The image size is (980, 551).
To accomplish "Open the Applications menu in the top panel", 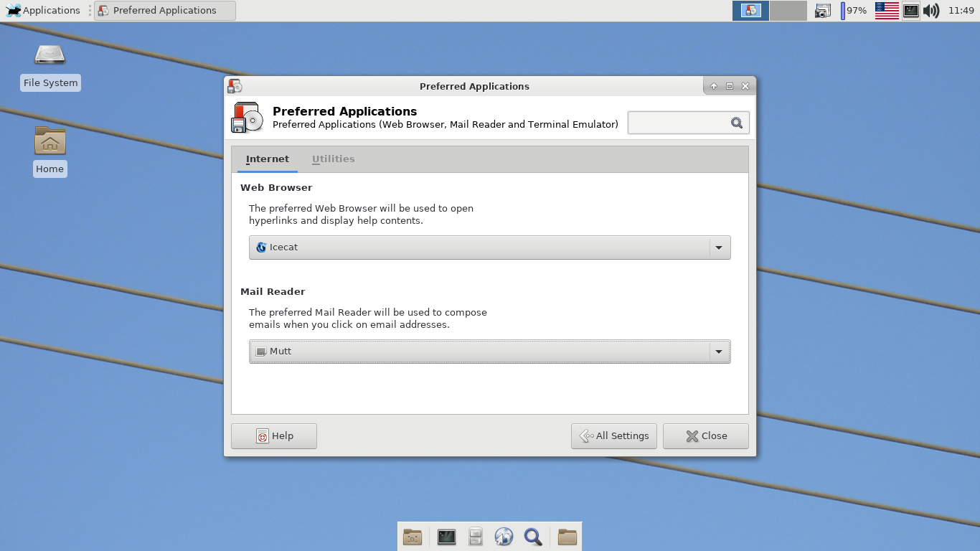I will [43, 10].
